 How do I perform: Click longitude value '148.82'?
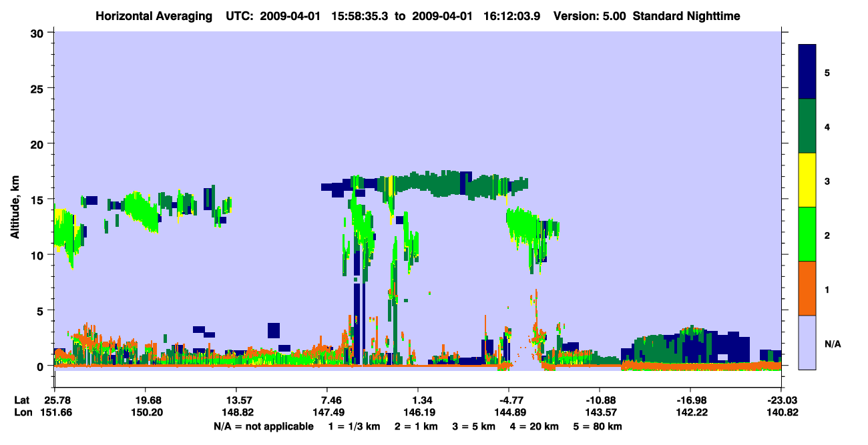(236, 413)
